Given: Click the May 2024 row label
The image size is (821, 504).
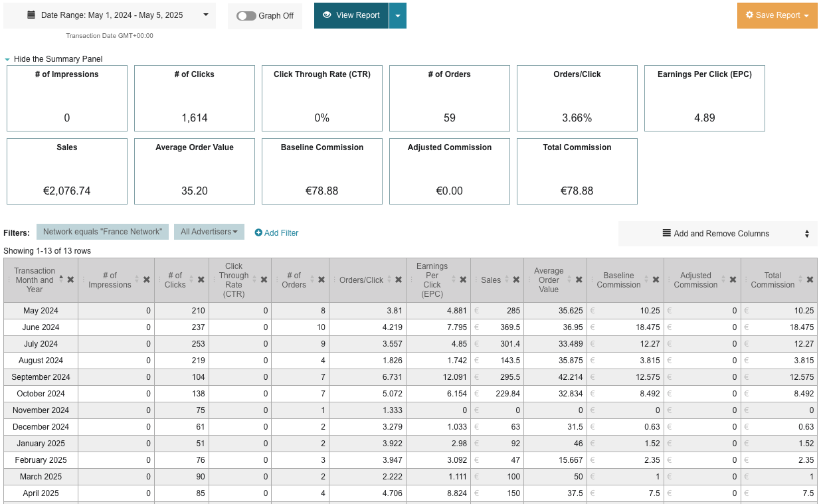Looking at the screenshot, I should pos(41,311).
